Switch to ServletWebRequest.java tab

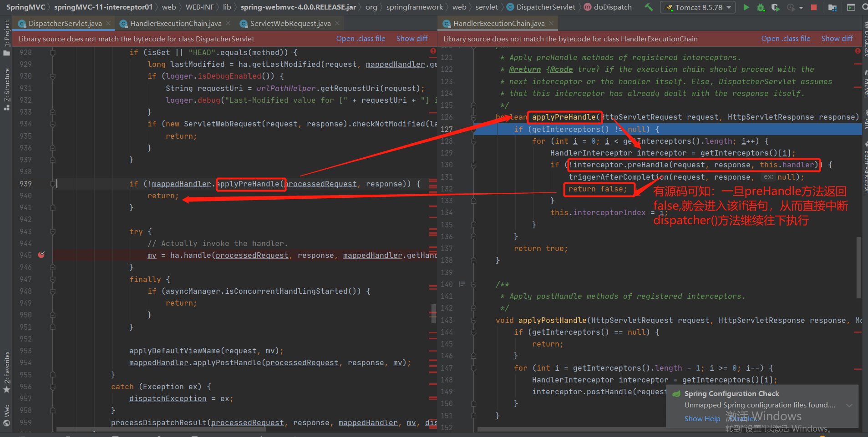[290, 23]
